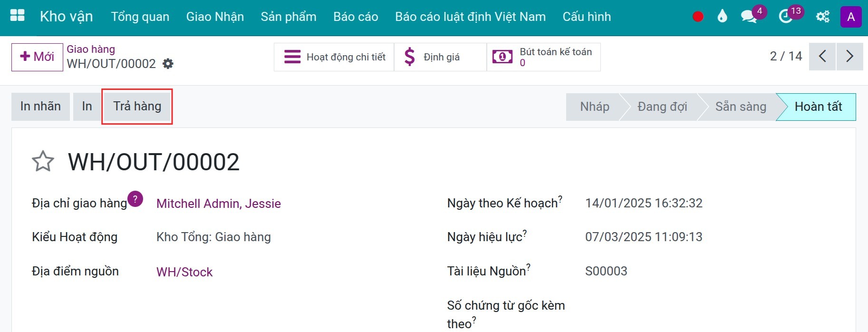Open Bút toán kế toán stat button

[x=543, y=57]
